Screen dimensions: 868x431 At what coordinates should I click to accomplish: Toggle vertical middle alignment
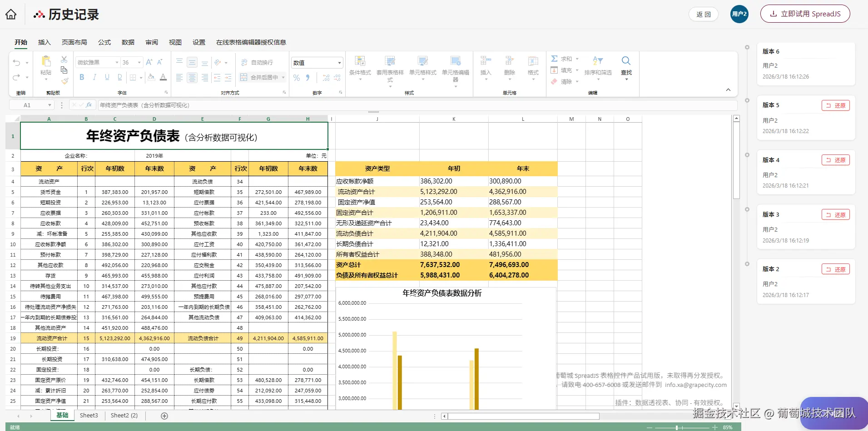tap(192, 62)
